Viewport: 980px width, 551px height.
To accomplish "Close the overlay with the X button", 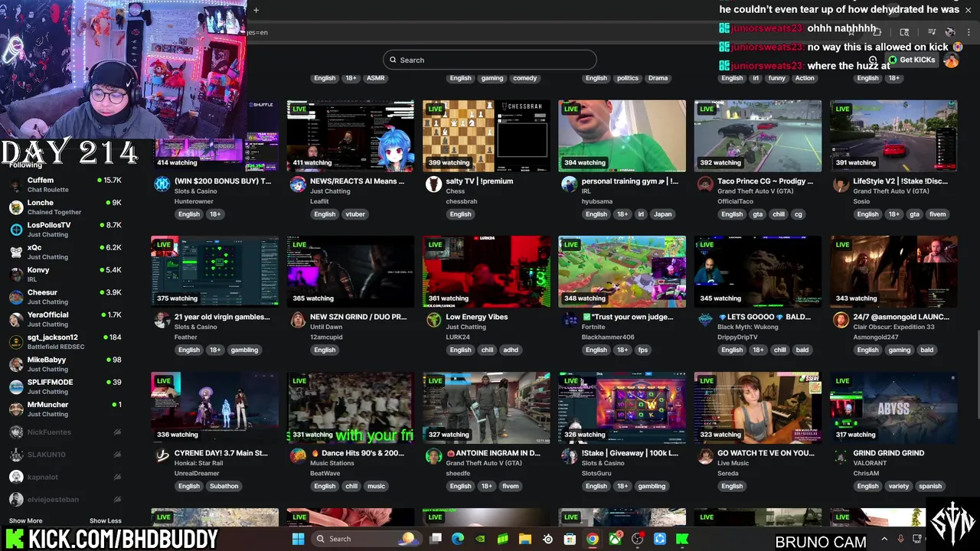I will [968, 10].
